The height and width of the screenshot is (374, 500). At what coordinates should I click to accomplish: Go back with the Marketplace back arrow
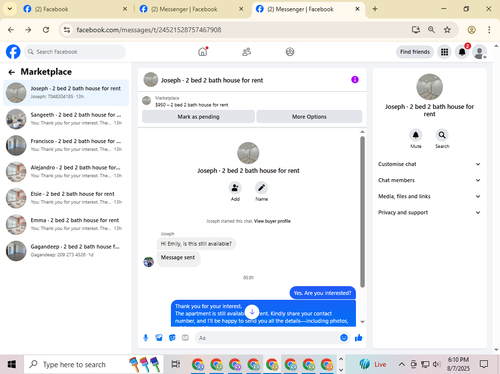[x=12, y=72]
